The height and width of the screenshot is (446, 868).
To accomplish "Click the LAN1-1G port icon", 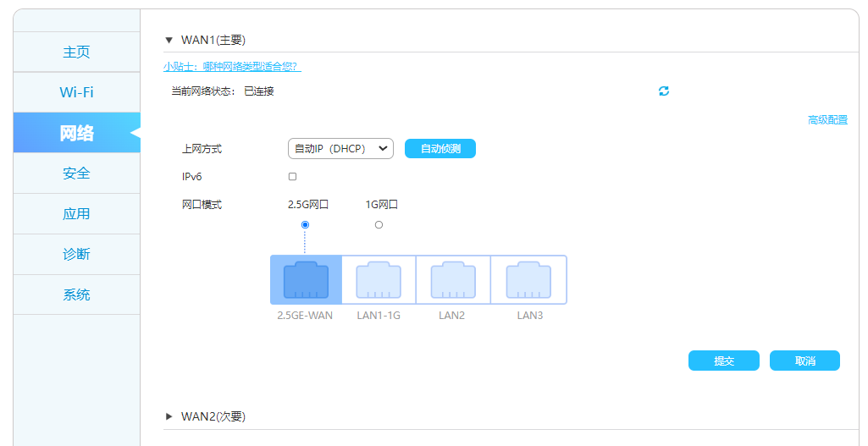I will [379, 280].
